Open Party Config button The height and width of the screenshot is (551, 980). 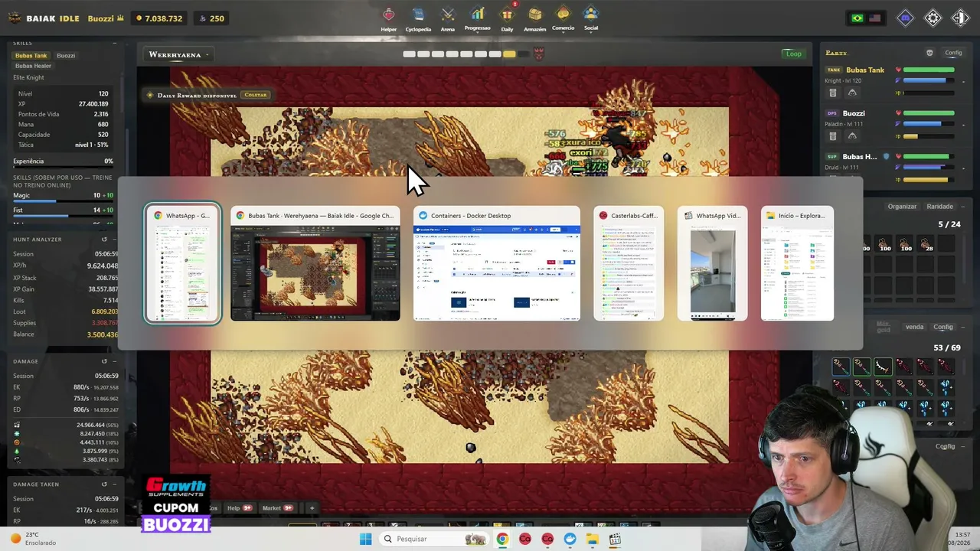(953, 53)
